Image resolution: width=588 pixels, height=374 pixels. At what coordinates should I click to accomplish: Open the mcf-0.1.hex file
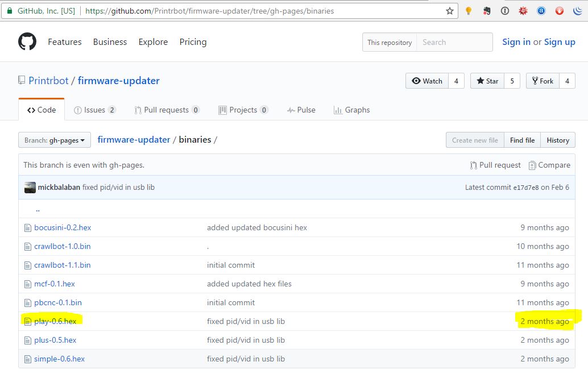(x=55, y=284)
